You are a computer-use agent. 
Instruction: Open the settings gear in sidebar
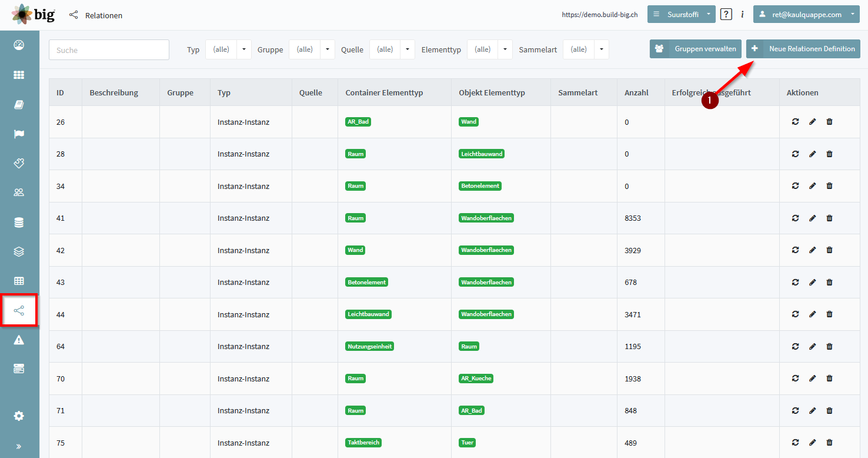19,416
